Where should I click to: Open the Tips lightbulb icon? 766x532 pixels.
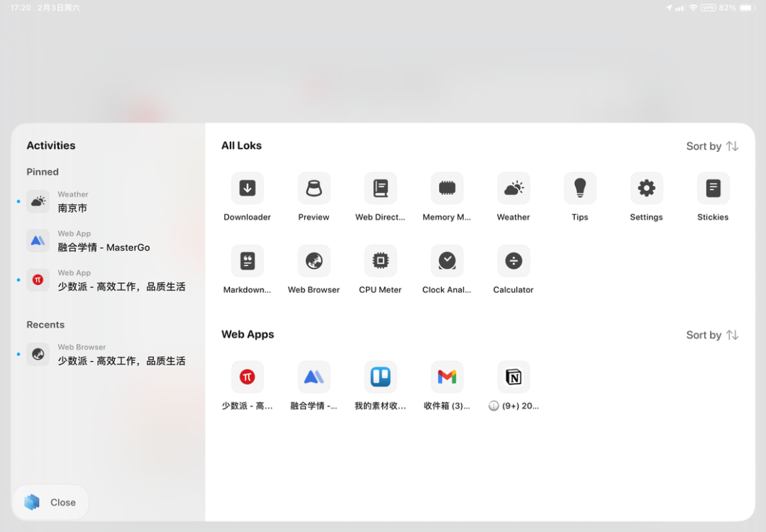tap(579, 189)
